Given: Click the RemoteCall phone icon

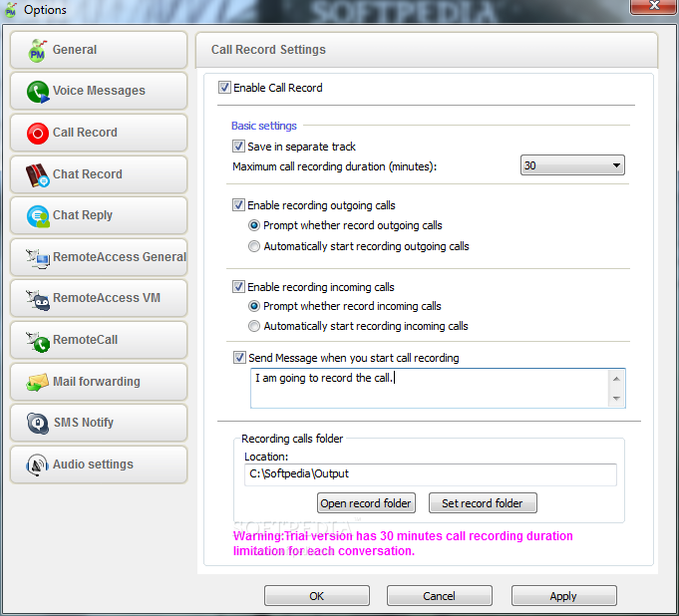Looking at the screenshot, I should pos(38,341).
